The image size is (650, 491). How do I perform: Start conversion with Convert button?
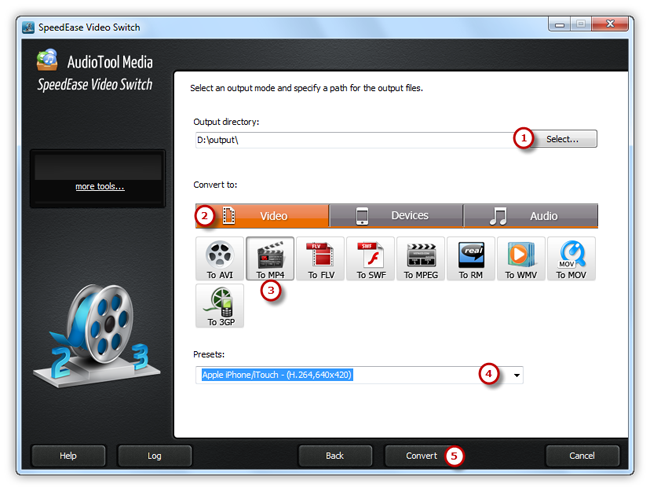point(421,456)
